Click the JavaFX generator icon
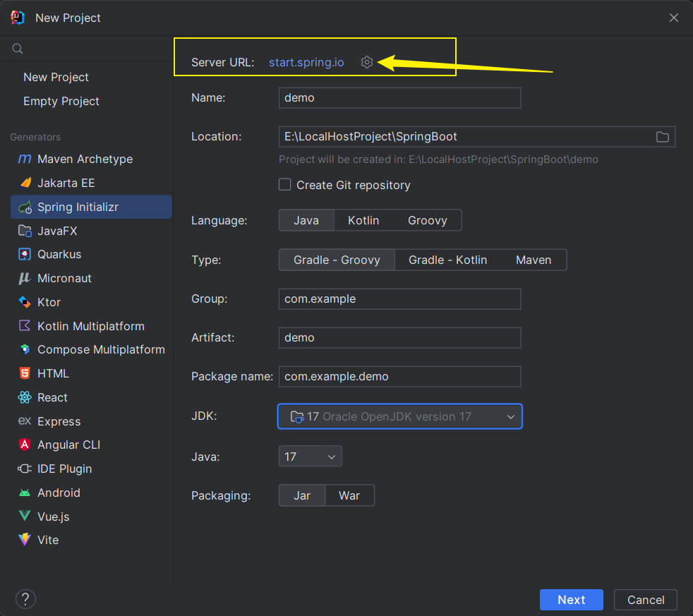The image size is (693, 616). [25, 231]
